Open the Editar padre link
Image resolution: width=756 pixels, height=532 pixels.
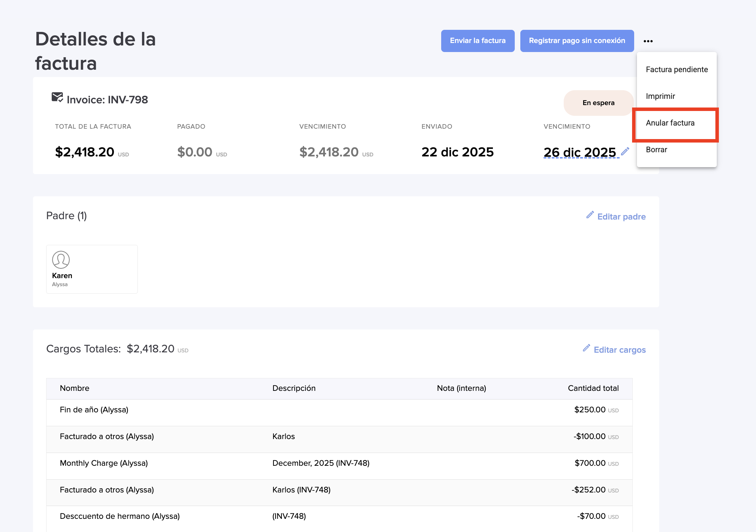click(x=621, y=217)
